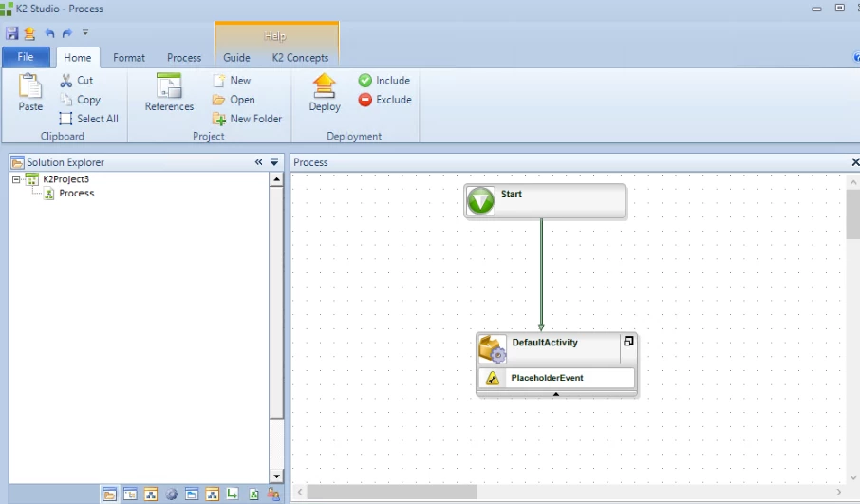
Task: Collapse DefaultActivity with bottom triangle
Action: (x=556, y=393)
